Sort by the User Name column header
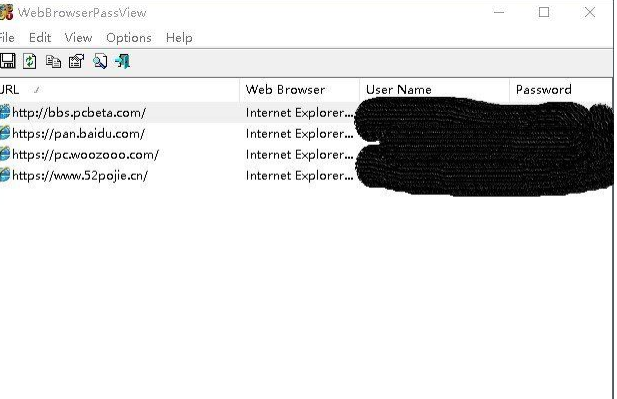This screenshot has height=399, width=617. [x=434, y=90]
